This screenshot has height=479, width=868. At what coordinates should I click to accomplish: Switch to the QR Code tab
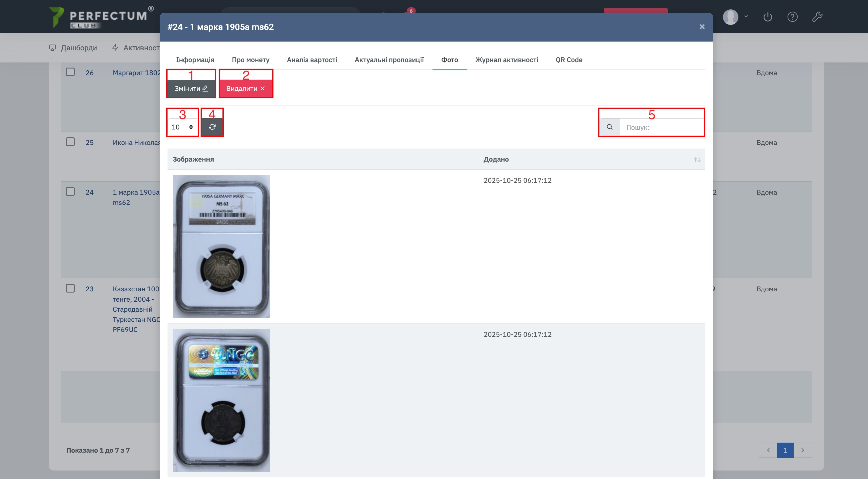point(569,60)
